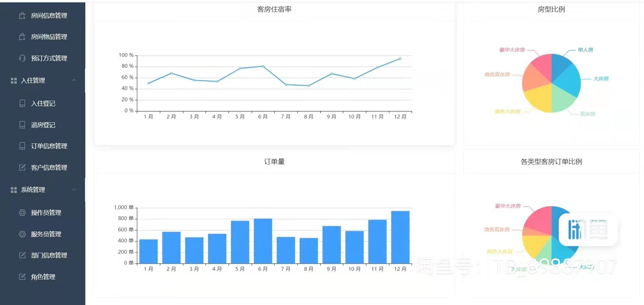This screenshot has height=305, width=644.
Task: Click the 豪华大床房 label in 各类型客房订单比例
Action: pos(508,206)
